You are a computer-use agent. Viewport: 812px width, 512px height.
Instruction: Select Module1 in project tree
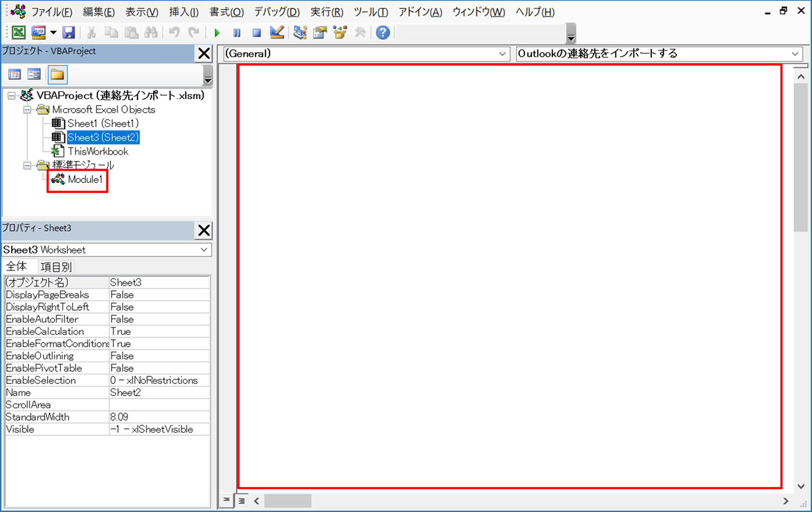click(x=85, y=179)
